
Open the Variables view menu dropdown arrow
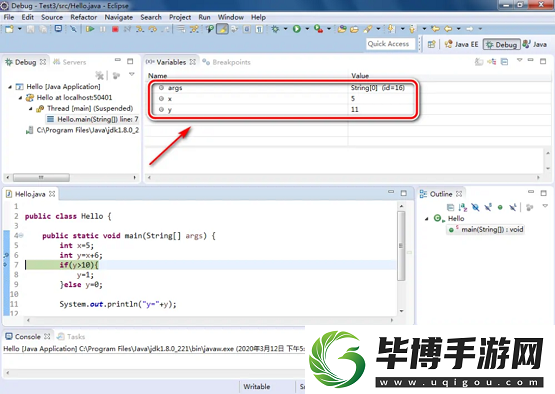point(520,60)
